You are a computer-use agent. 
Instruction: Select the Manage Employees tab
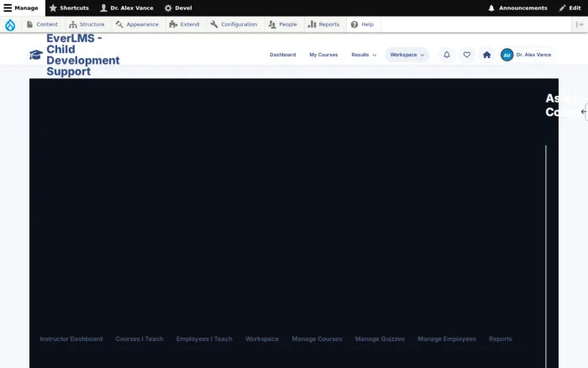(447, 339)
